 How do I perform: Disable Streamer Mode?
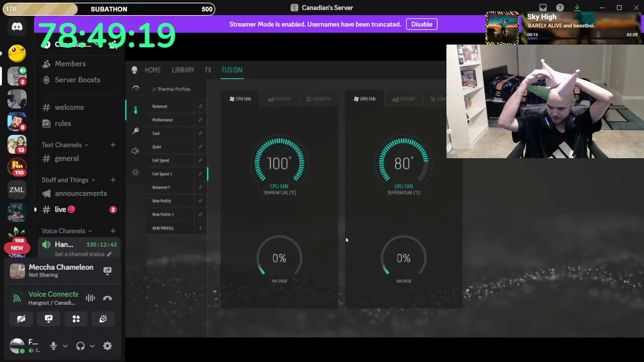[x=422, y=24]
